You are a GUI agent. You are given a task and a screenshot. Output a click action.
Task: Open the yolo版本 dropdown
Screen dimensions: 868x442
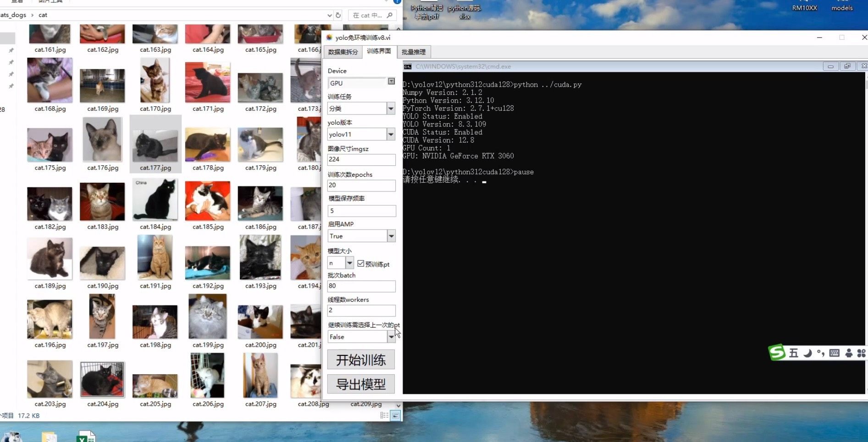click(391, 134)
